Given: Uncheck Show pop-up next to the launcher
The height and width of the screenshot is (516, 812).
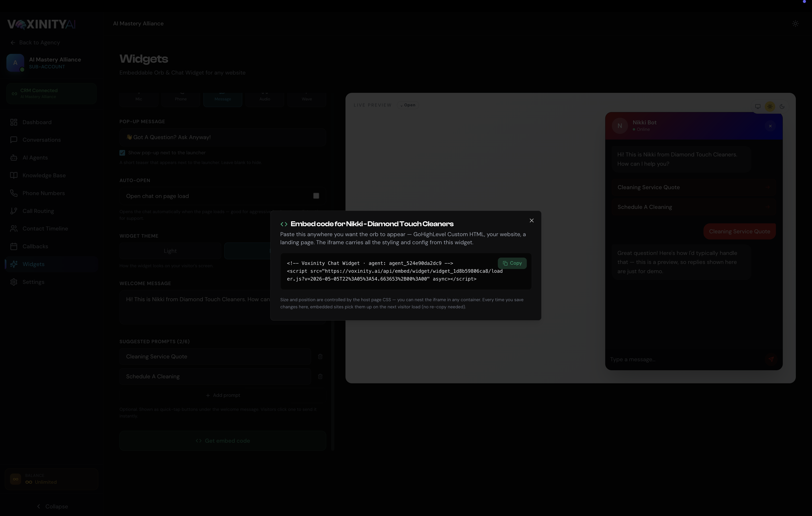Looking at the screenshot, I should tap(122, 153).
